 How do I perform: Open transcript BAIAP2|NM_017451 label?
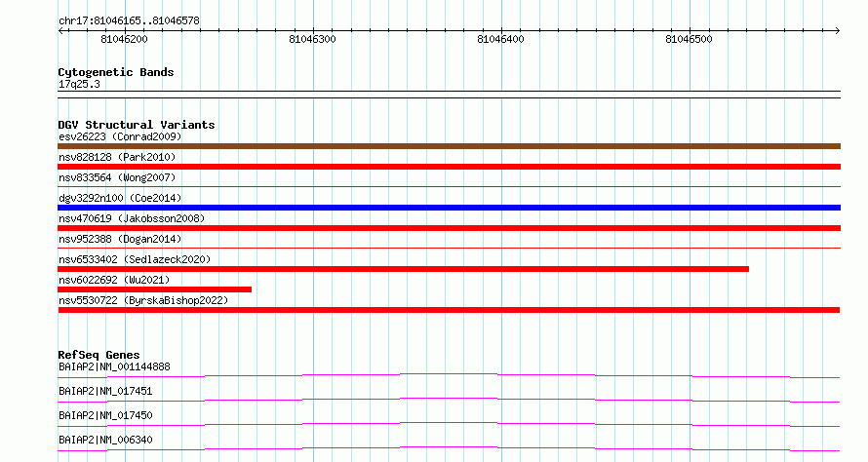point(105,391)
